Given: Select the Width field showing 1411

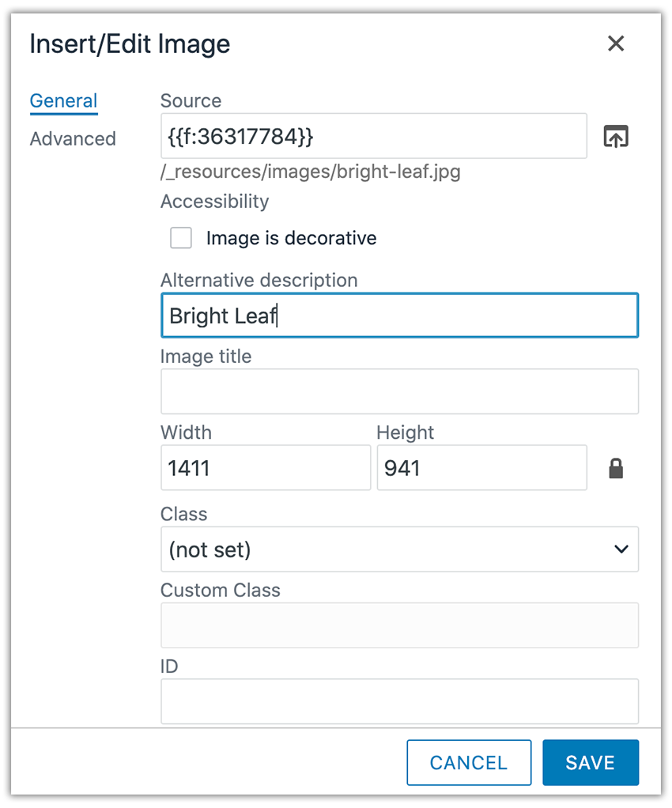Looking at the screenshot, I should click(266, 468).
